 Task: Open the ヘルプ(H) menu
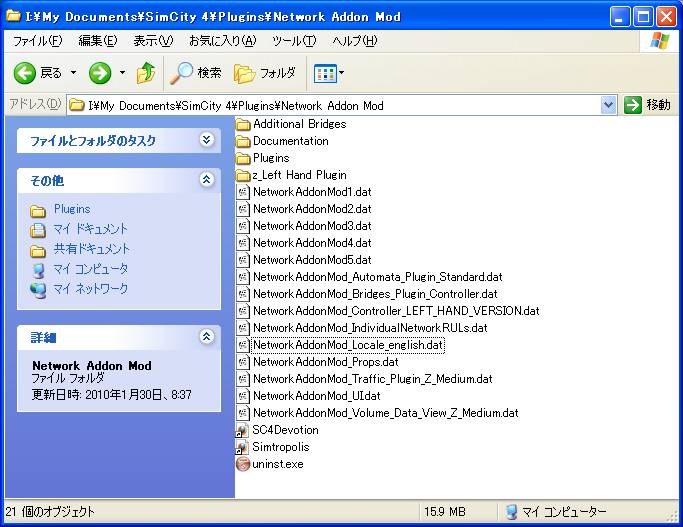tap(355, 41)
